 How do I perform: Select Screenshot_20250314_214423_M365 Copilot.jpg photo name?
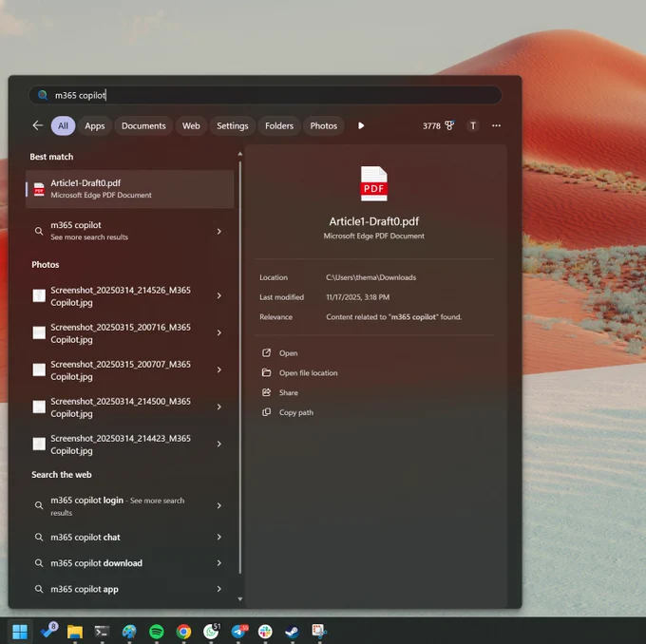tap(121, 445)
